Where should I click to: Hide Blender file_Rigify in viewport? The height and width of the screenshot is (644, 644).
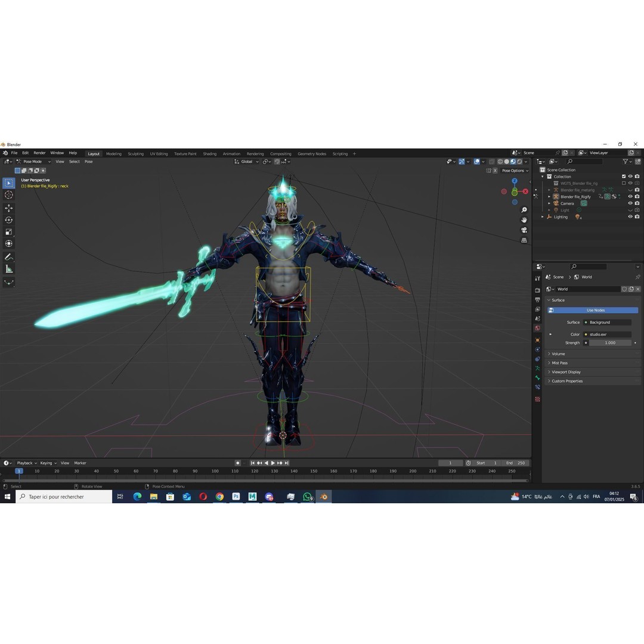pyautogui.click(x=630, y=197)
